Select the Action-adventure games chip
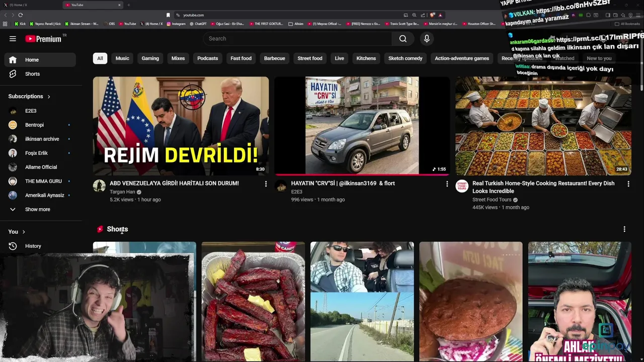Viewport: 644px width, 362px height. tap(462, 58)
